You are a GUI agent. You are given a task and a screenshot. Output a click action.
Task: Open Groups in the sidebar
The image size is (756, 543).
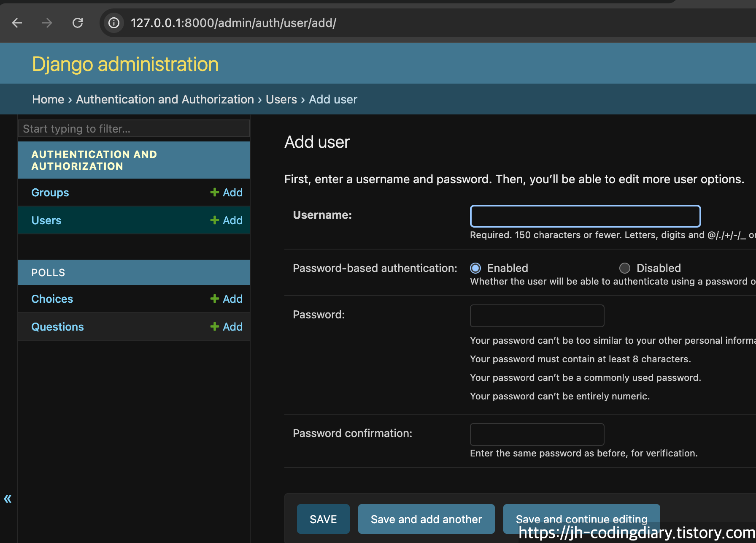click(x=50, y=193)
